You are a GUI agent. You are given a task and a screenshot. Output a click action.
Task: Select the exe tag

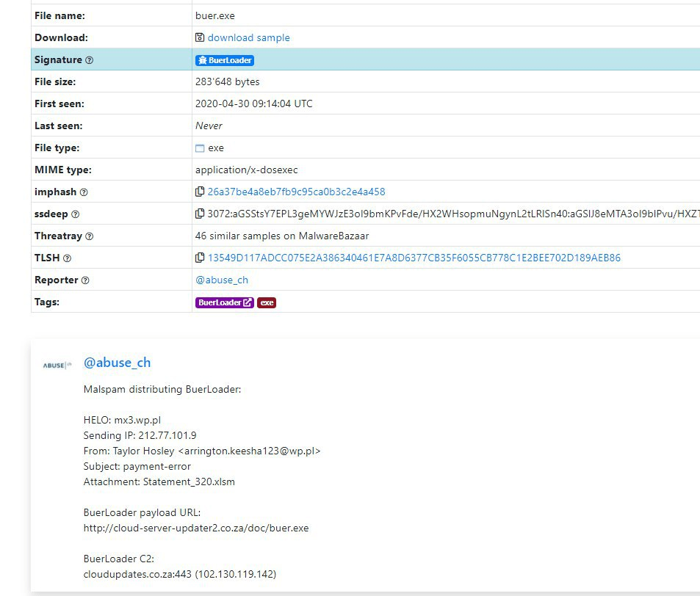click(x=266, y=302)
